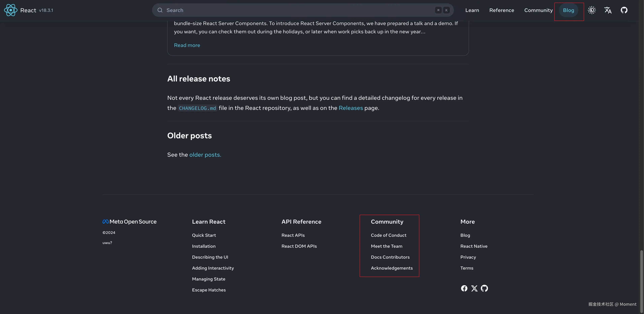Toggle the light/dark theme sun icon
This screenshot has width=644, height=314.
tap(591, 10)
